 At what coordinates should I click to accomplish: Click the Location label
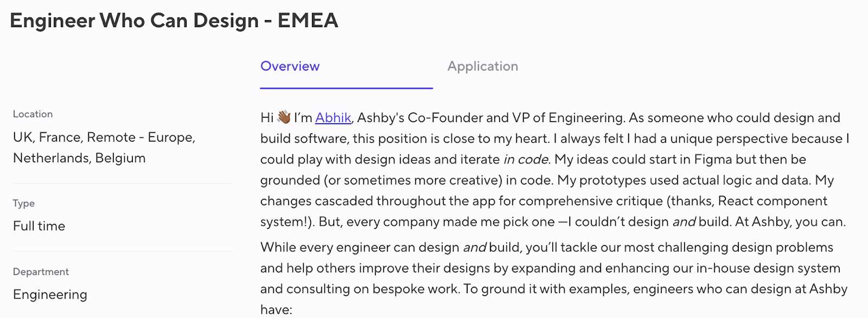pos(33,114)
